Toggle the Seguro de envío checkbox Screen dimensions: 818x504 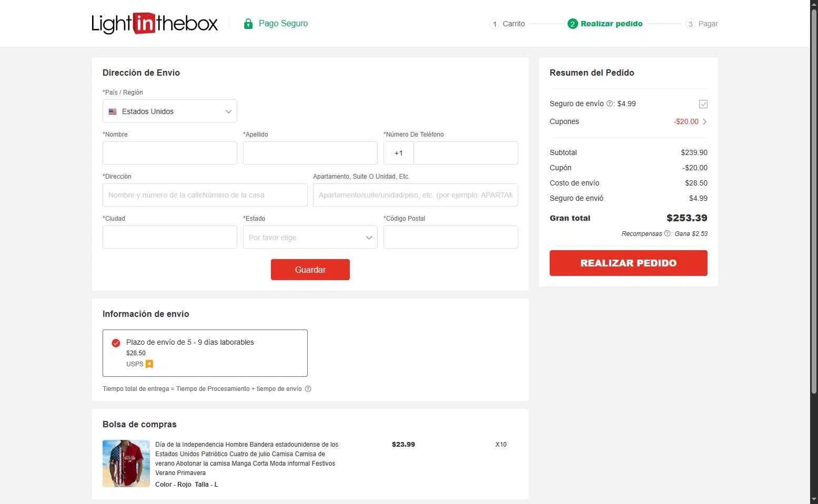[703, 104]
